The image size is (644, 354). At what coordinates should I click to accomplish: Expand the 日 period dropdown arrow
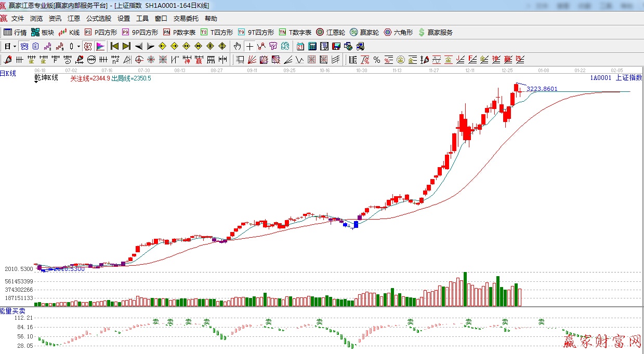15,46
